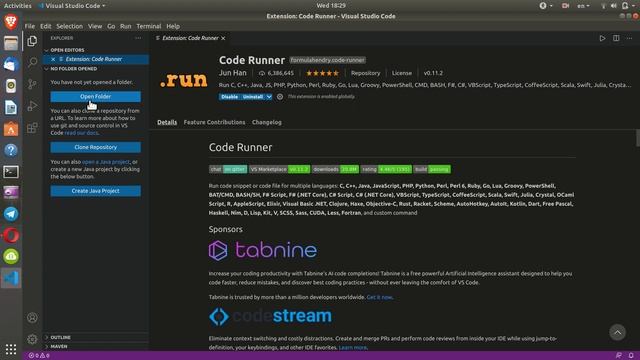Screen dimensions: 640x360
Task: Click the details page scrollbar thumb
Action: pyautogui.click(x=638, y=138)
